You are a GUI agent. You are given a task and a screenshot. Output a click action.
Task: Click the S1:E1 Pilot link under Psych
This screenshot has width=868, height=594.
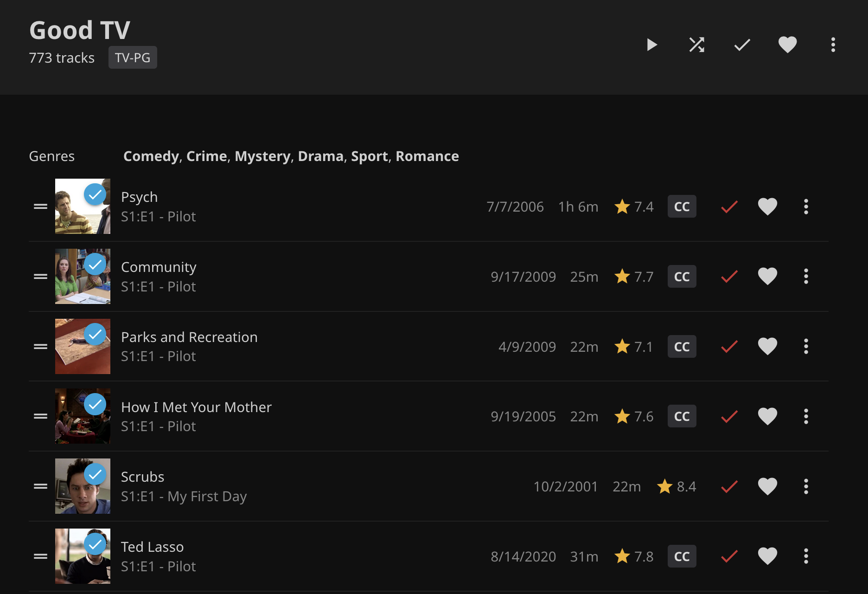pos(159,216)
